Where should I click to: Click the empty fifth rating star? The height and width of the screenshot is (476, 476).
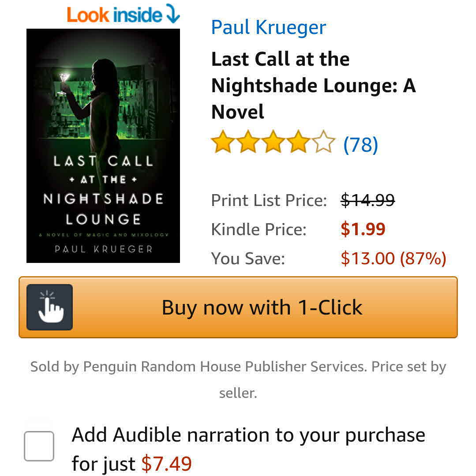(x=324, y=142)
